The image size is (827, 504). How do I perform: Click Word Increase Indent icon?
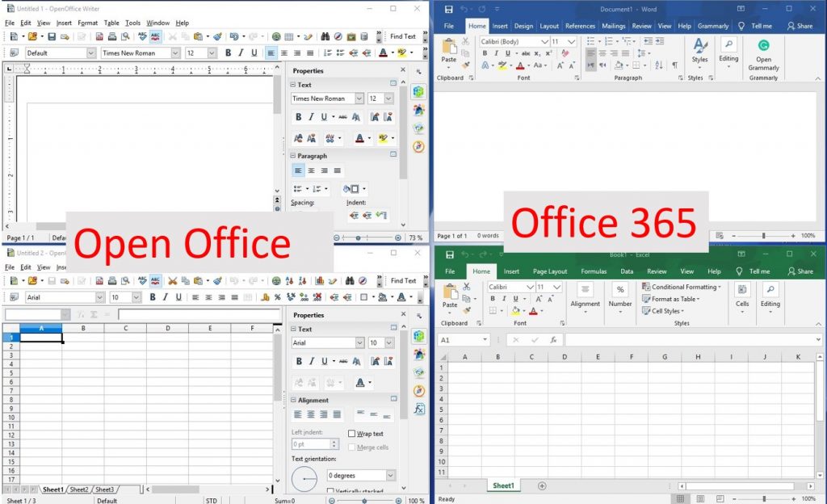coord(660,41)
